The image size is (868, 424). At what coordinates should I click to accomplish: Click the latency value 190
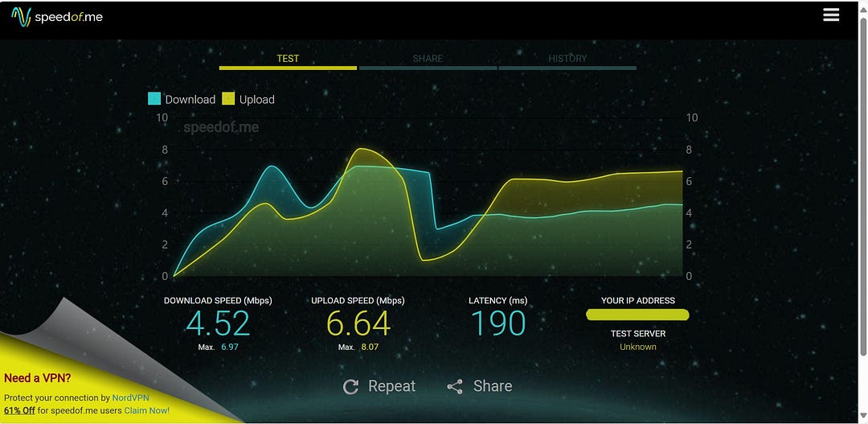[x=498, y=323]
